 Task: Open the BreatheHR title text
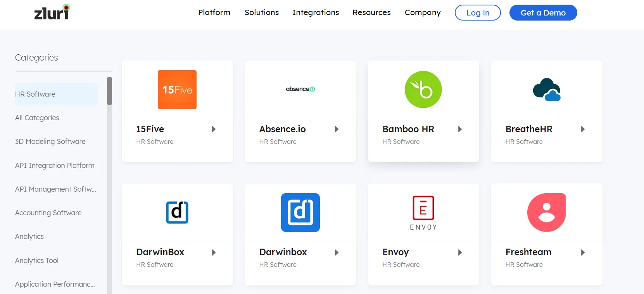(x=529, y=129)
